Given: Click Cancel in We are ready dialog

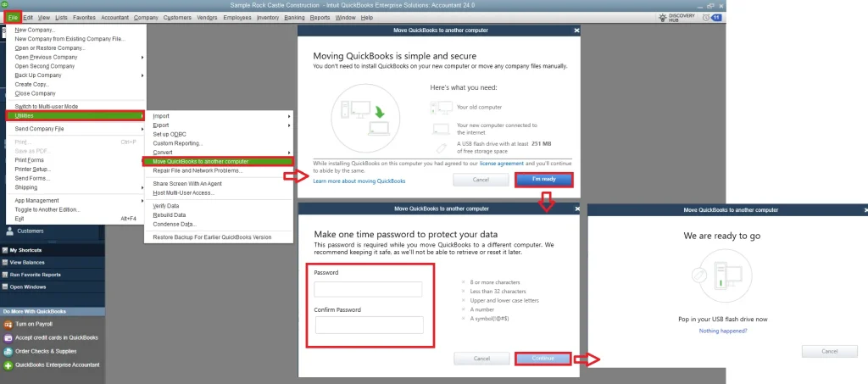Looking at the screenshot, I should 829,351.
